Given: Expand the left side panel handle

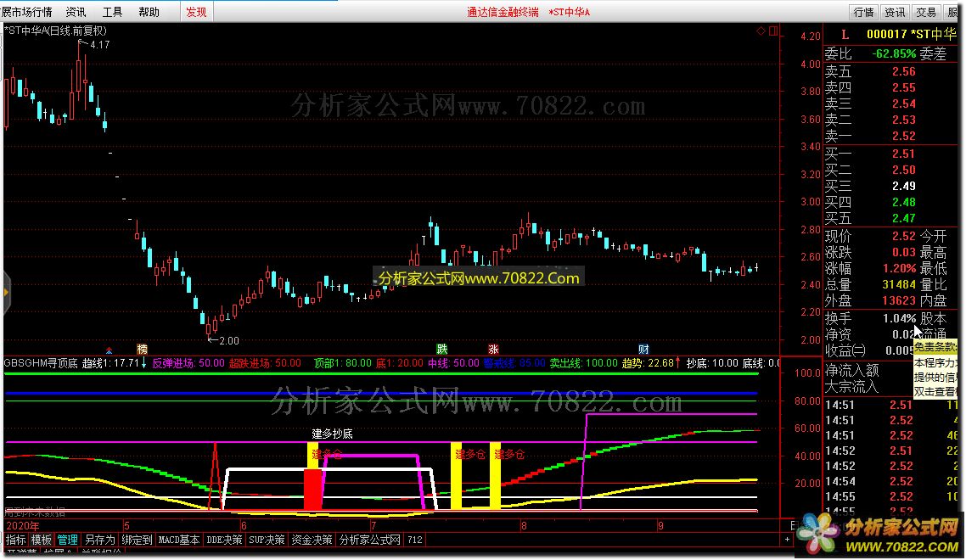Looking at the screenshot, I should coord(6,292).
